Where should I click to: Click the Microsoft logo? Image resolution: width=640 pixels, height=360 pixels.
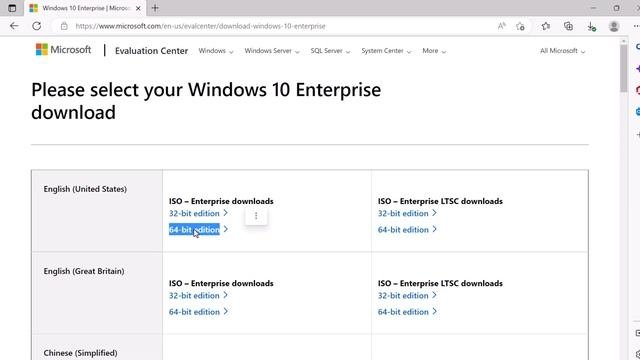point(63,50)
